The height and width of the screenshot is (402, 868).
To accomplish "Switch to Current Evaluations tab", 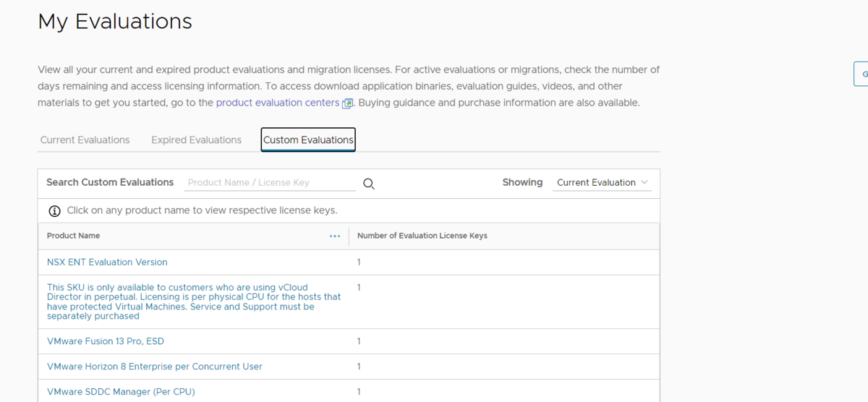I will pyautogui.click(x=85, y=140).
